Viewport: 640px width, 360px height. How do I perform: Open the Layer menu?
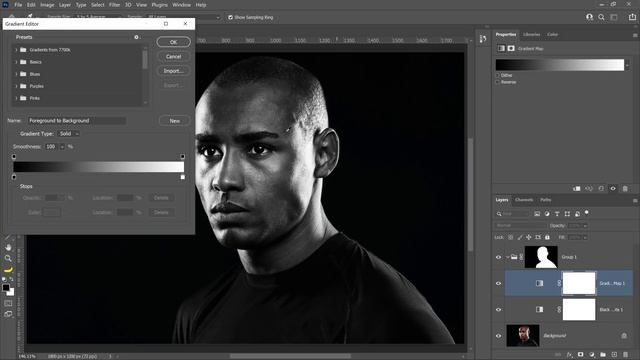pyautogui.click(x=64, y=5)
